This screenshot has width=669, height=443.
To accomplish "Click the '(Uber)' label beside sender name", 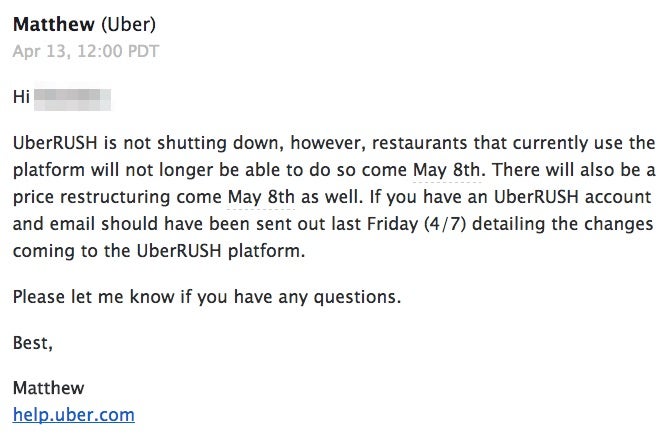I will tap(128, 24).
